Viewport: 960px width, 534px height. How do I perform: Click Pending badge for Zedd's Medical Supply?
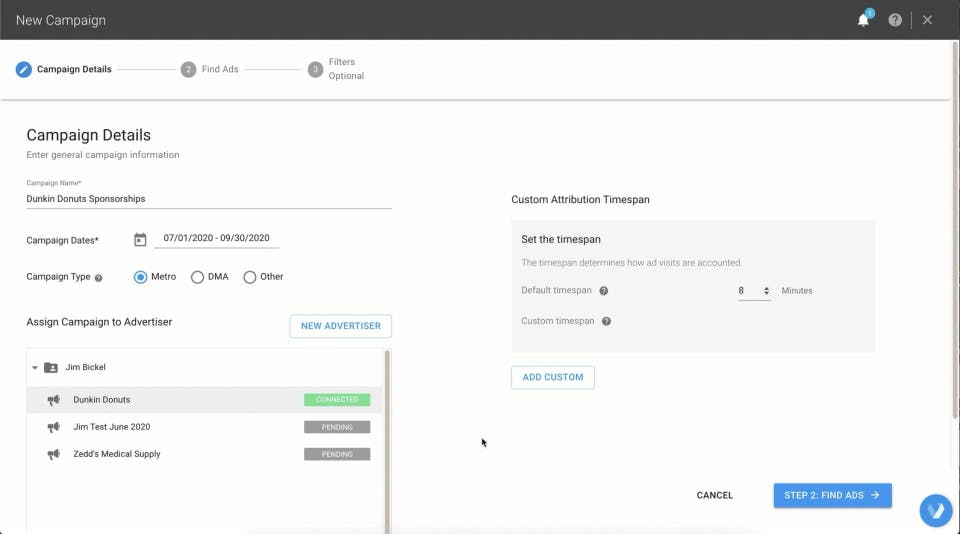coord(337,454)
